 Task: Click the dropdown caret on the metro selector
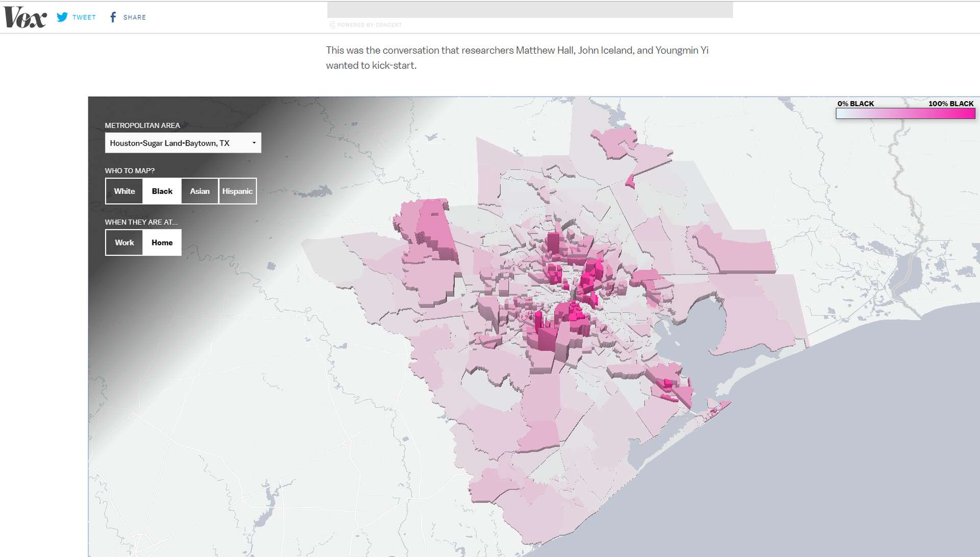[254, 143]
